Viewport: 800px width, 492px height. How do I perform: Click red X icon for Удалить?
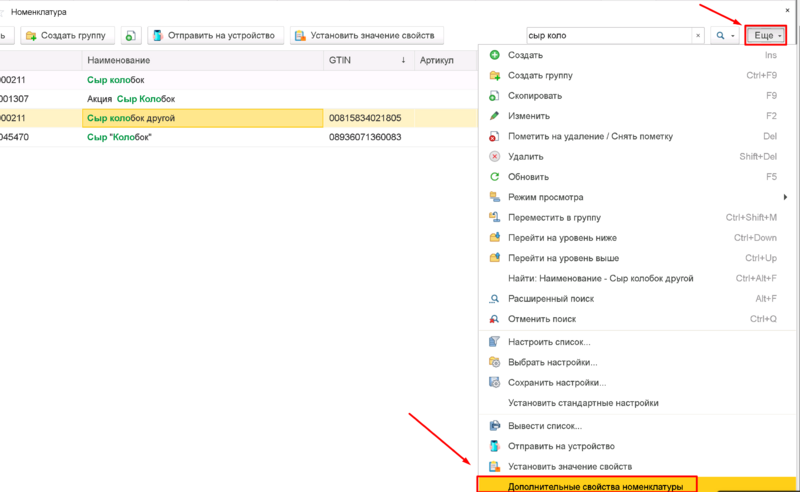(x=494, y=157)
